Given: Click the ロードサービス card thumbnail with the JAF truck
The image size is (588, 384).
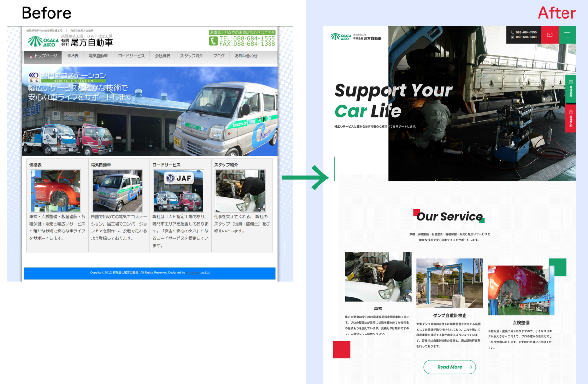Looking at the screenshot, I should coord(179,191).
